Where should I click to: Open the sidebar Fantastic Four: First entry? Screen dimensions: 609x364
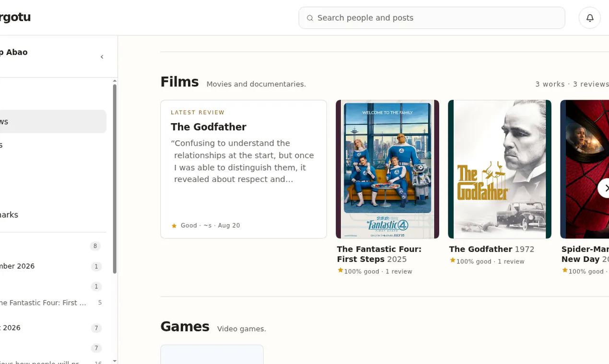pyautogui.click(x=52, y=303)
